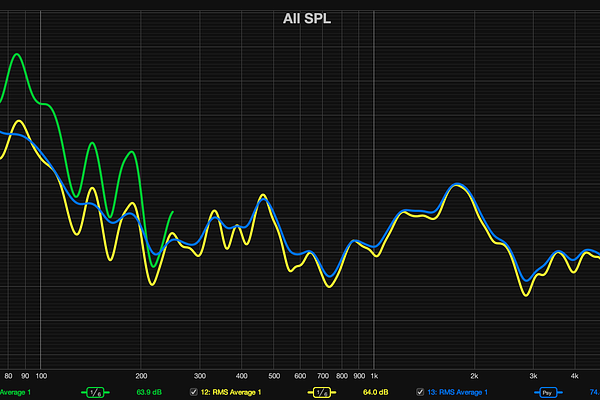The image size is (600, 400).
Task: Click the 4k frequency axis label
Action: tap(575, 375)
